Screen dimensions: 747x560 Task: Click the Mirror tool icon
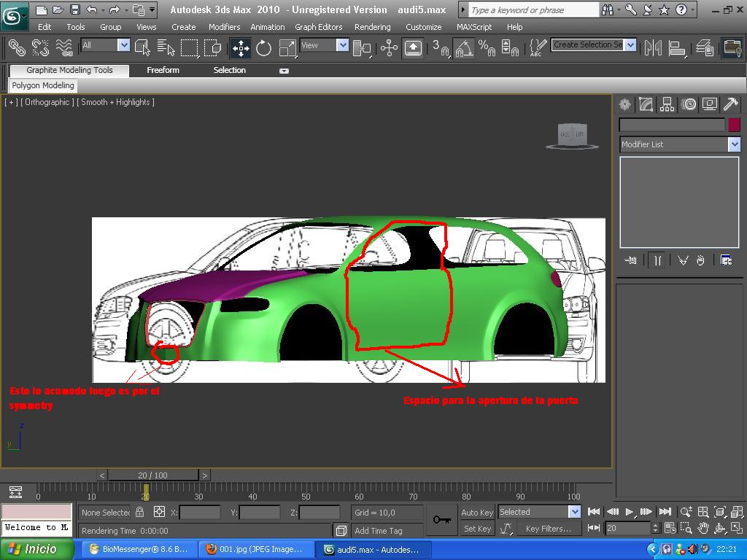coord(653,48)
